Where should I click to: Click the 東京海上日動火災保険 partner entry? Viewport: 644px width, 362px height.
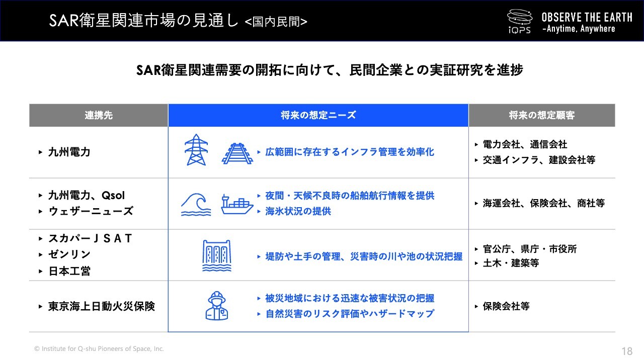(101, 306)
